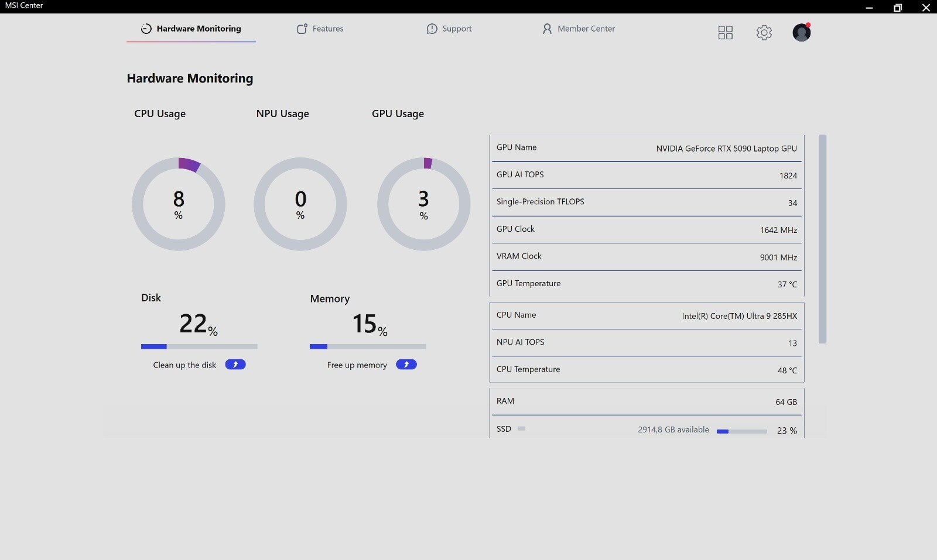Click '2914,8 GB available' SSD text
Screen dimensions: 937x560
pos(673,430)
